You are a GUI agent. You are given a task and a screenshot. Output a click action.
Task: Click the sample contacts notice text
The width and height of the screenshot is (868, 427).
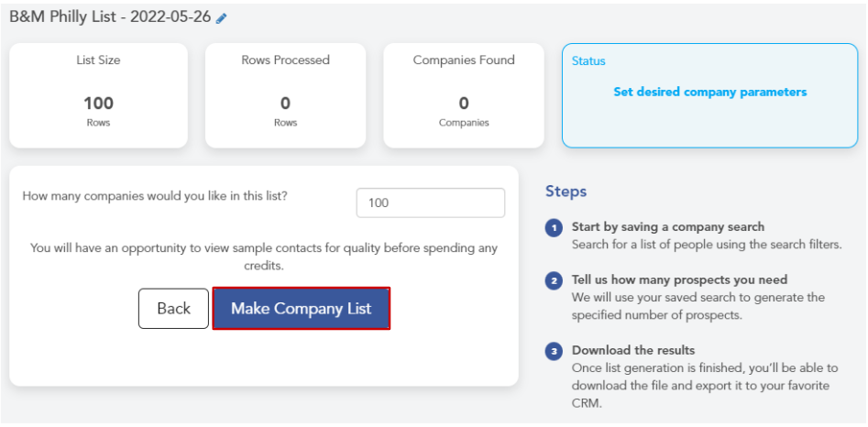click(264, 257)
